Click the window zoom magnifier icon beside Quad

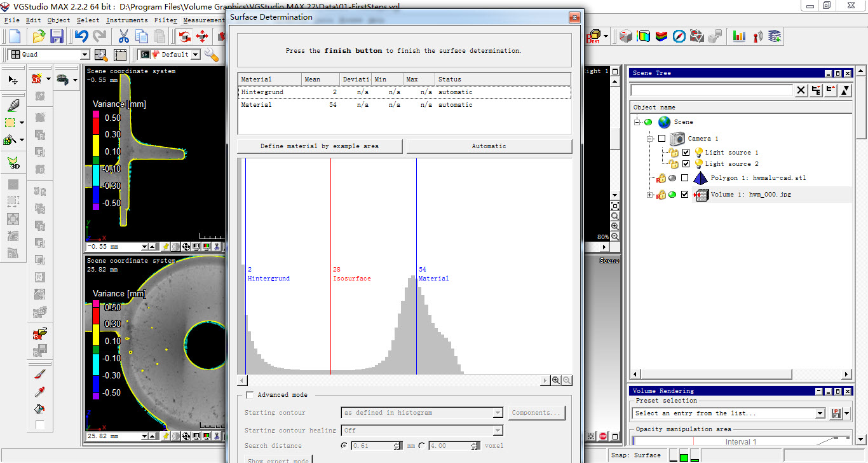(101, 55)
